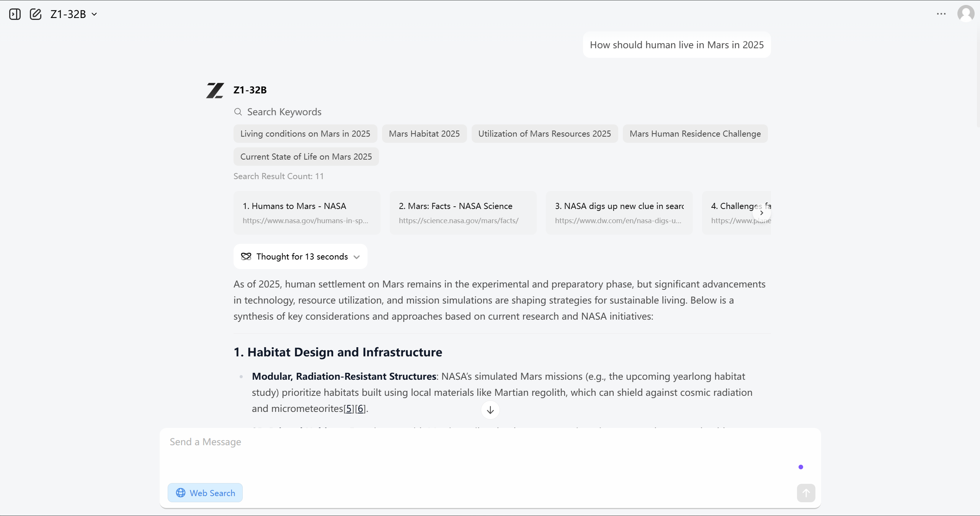The height and width of the screenshot is (516, 980).
Task: Start a new chat with pencil icon
Action: click(x=36, y=14)
